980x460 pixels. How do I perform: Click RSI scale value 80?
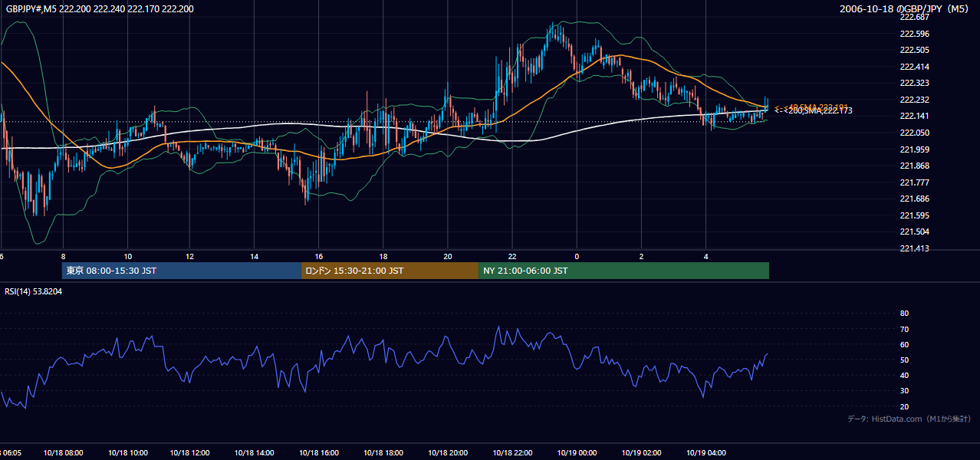click(904, 314)
